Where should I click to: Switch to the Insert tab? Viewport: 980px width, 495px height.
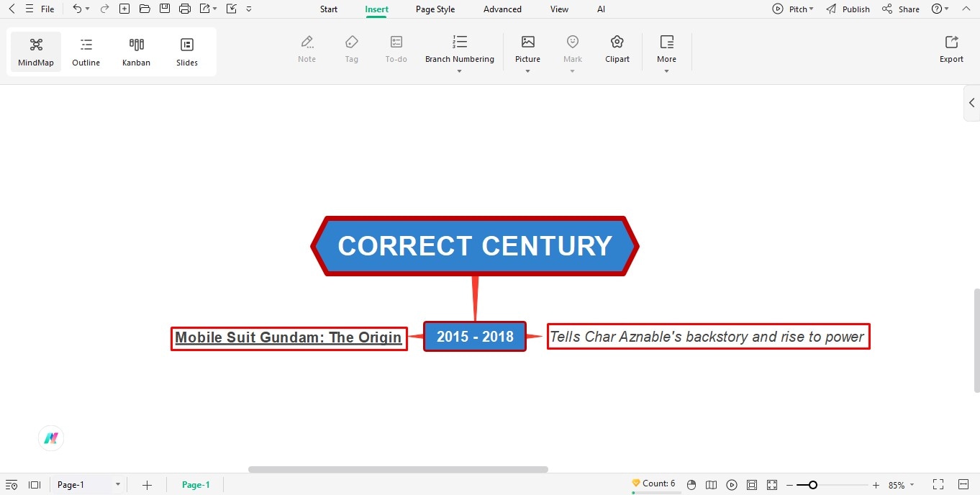[376, 9]
